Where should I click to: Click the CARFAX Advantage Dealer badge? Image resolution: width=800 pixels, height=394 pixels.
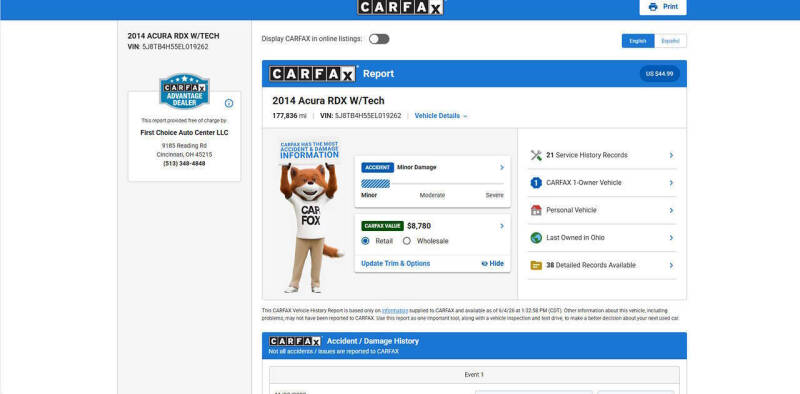[184, 91]
